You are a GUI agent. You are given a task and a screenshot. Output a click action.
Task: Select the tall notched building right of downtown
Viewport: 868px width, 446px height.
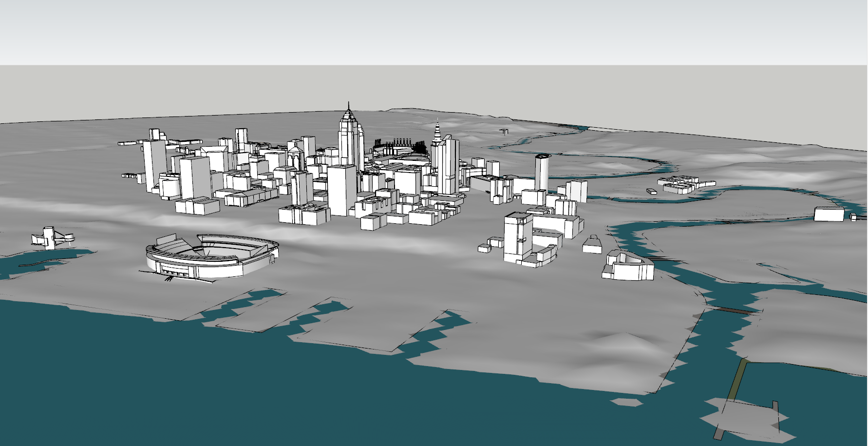pyautogui.click(x=519, y=238)
